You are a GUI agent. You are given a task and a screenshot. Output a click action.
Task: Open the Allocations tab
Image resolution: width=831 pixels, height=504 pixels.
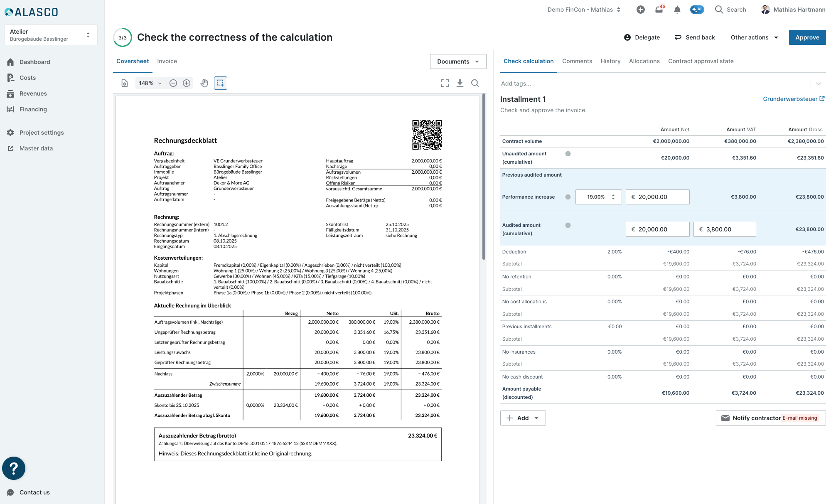coord(644,61)
